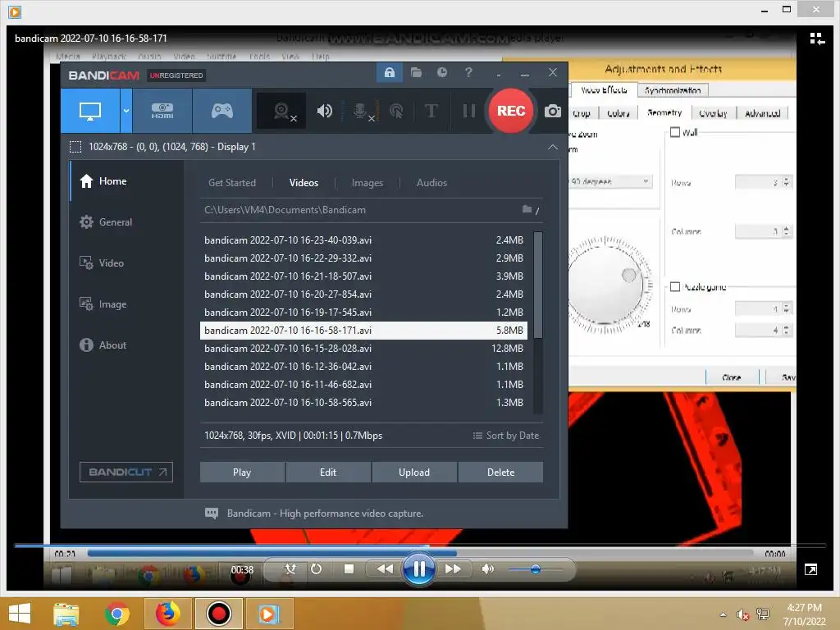Click the text overlay T icon
Image resolution: width=840 pixels, height=630 pixels.
431,111
